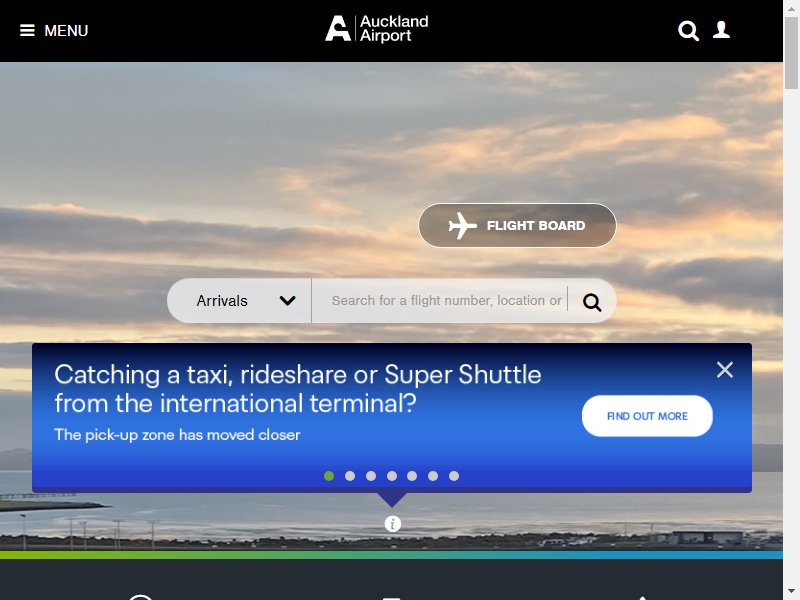This screenshot has height=600, width=800.
Task: Submit flight search with magnifier icon
Action: (592, 302)
